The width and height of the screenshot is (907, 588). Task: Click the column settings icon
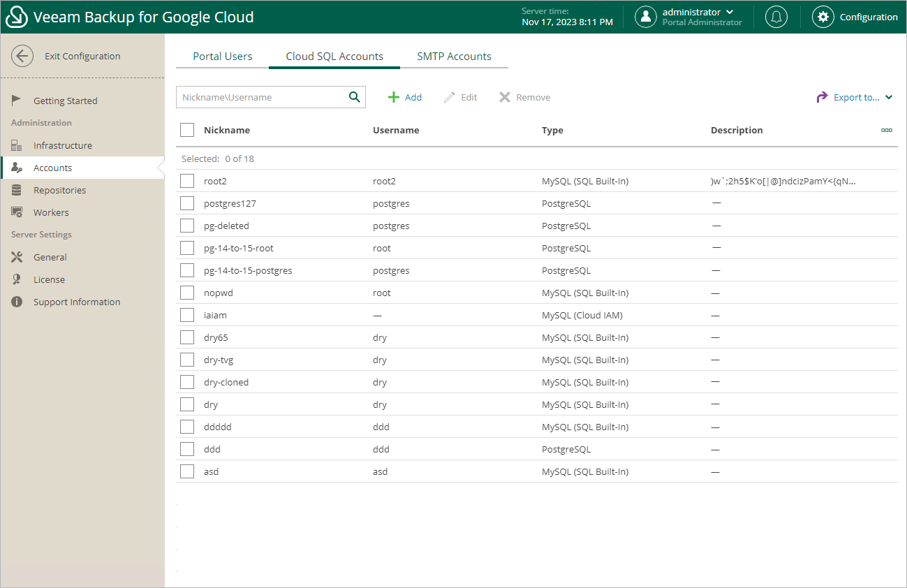click(886, 130)
